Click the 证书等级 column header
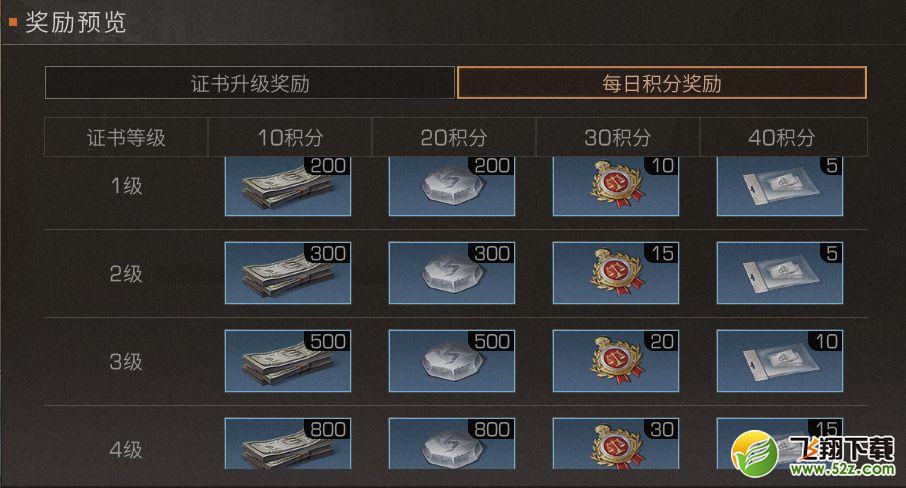This screenshot has width=906, height=488. pyautogui.click(x=126, y=137)
